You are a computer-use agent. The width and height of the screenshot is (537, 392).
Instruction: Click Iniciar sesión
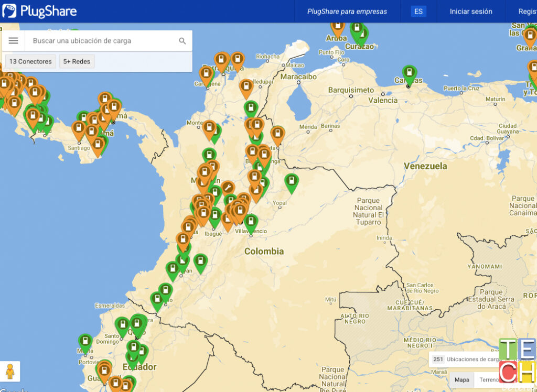tap(470, 11)
